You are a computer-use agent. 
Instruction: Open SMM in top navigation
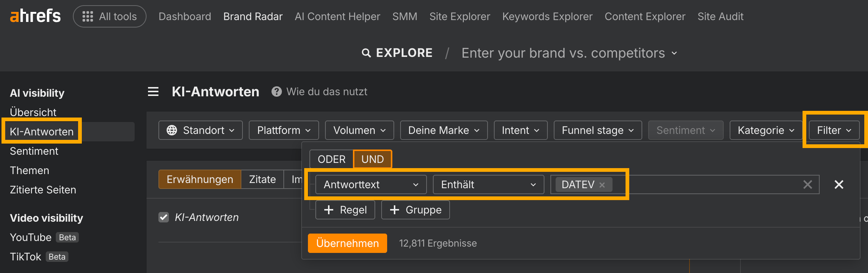pos(405,16)
